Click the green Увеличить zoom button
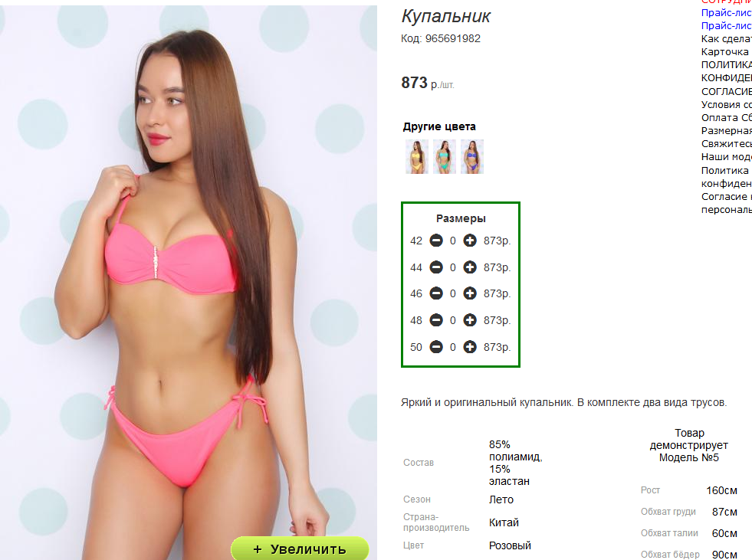 click(x=300, y=549)
